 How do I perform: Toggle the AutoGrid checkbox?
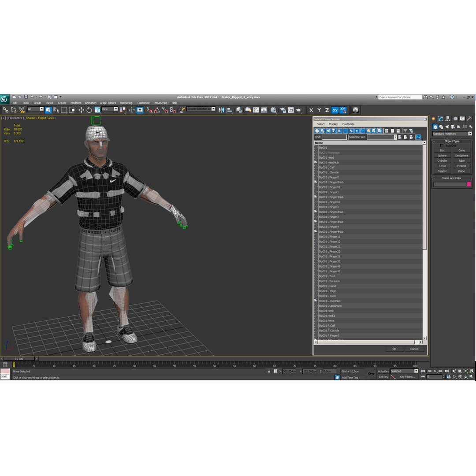click(x=442, y=145)
